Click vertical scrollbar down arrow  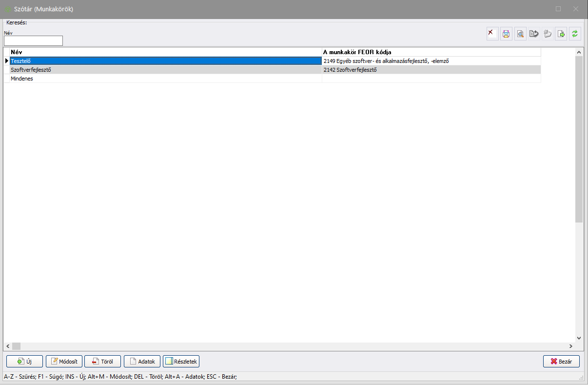point(579,338)
